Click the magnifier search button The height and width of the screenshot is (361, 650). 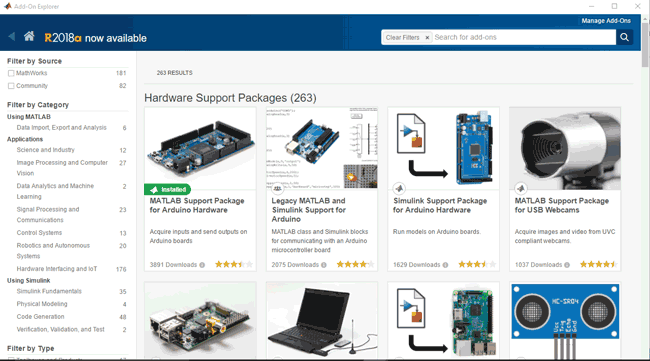pos(624,37)
